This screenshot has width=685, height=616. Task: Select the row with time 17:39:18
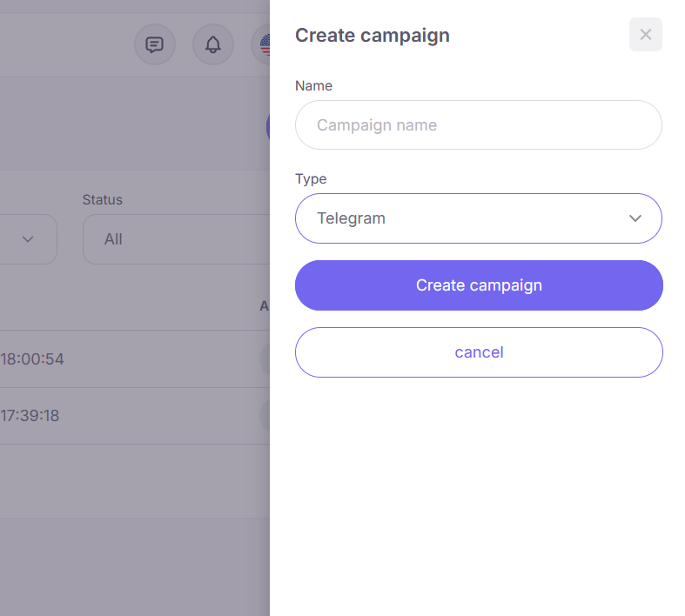[x=135, y=416]
